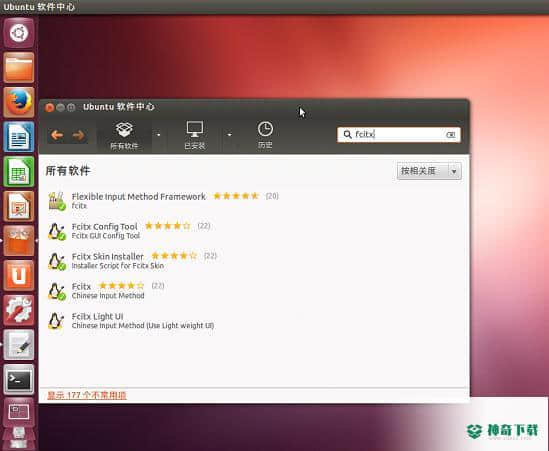Select the Fcitx Chinese Input Method entry
549x451 pixels.
pyautogui.click(x=254, y=291)
